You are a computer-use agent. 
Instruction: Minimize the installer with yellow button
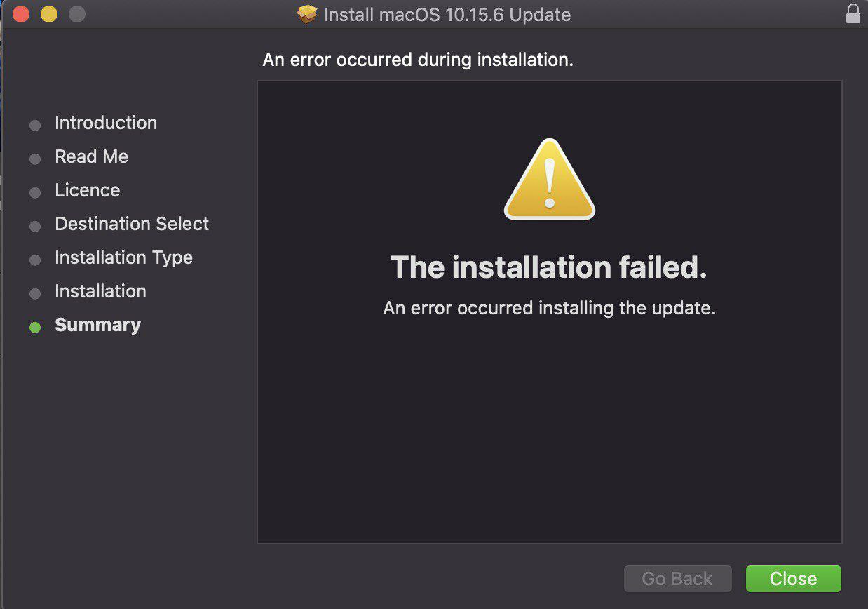[48, 13]
